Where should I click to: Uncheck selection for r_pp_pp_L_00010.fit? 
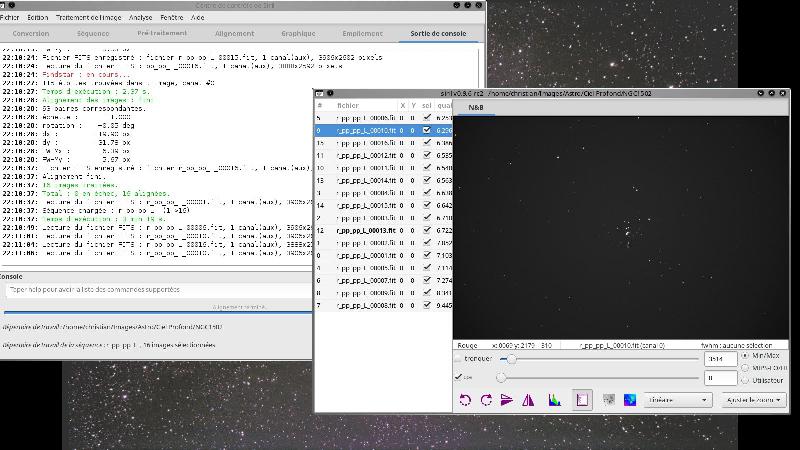tap(427, 130)
